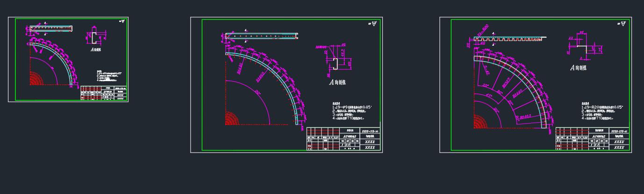The width and height of the screenshot is (644, 194).
Task: Click the 20 height dimension left of right strip
Action: (468, 44)
